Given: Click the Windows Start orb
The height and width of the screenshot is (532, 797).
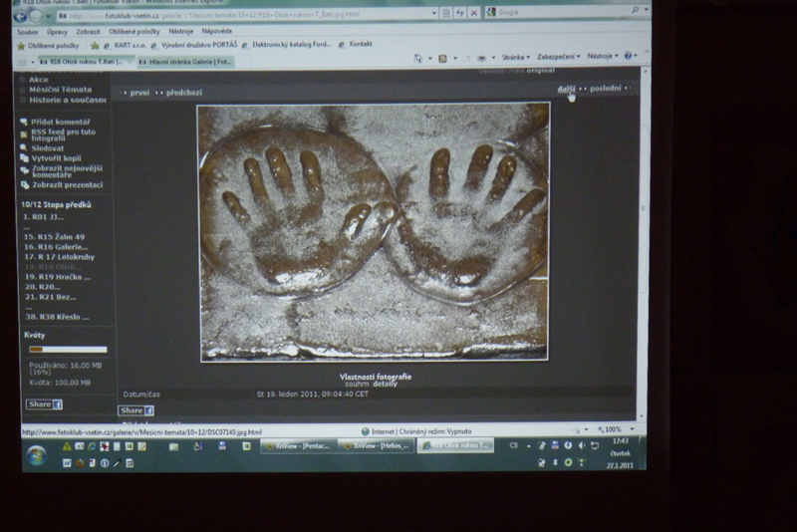Looking at the screenshot, I should [x=36, y=455].
